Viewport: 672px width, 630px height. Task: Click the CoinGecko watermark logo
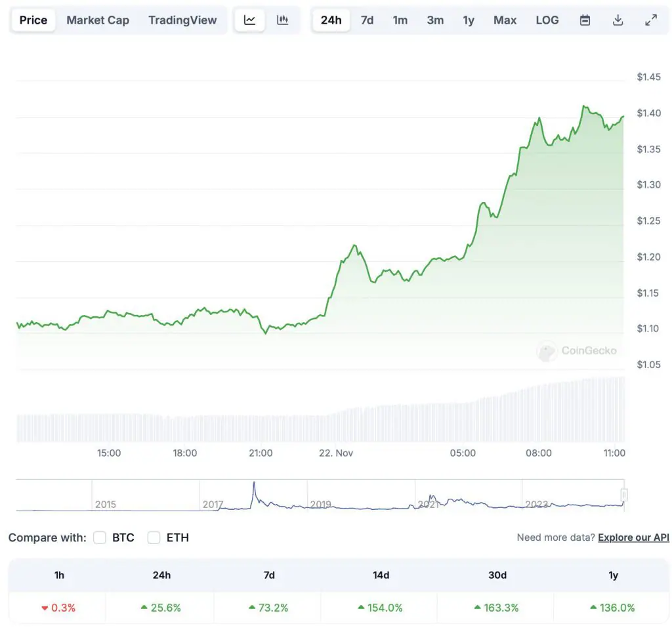[577, 351]
